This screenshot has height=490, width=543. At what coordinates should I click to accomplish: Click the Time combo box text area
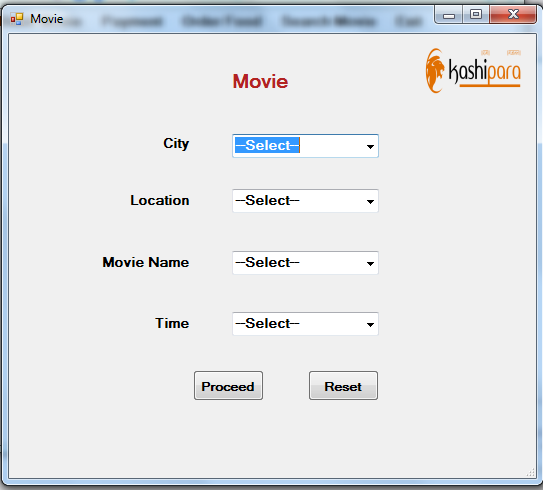(x=298, y=324)
